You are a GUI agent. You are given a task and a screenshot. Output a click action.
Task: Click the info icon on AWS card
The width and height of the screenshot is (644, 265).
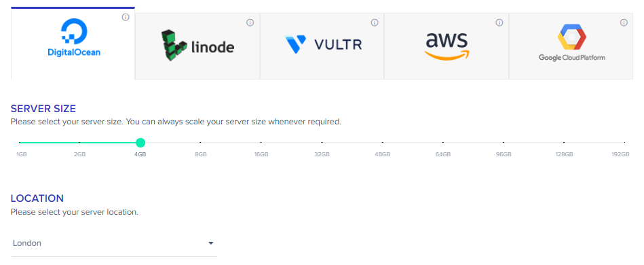coord(499,22)
